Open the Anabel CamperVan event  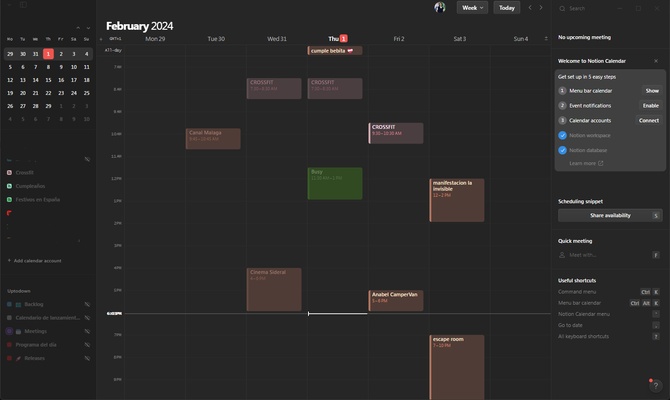click(x=396, y=300)
